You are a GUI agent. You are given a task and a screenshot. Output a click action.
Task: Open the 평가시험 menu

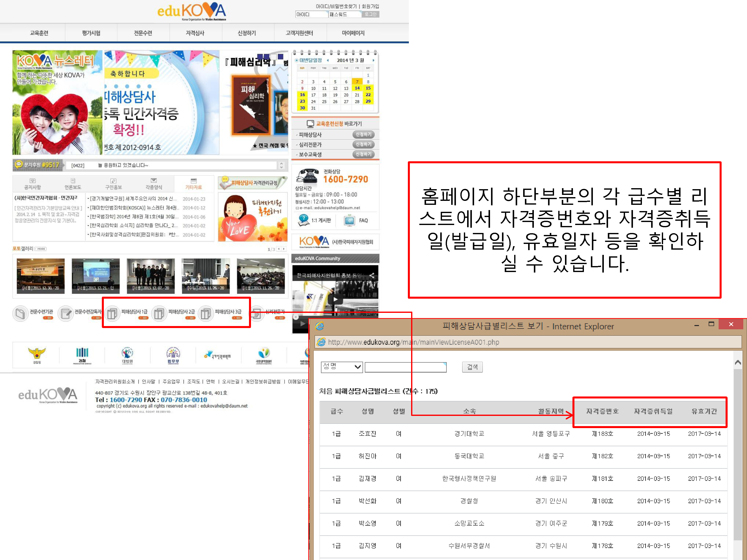[91, 33]
